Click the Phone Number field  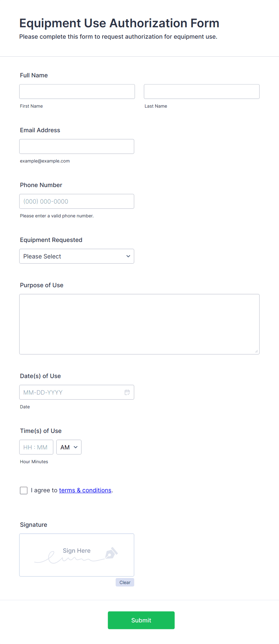[x=76, y=201]
